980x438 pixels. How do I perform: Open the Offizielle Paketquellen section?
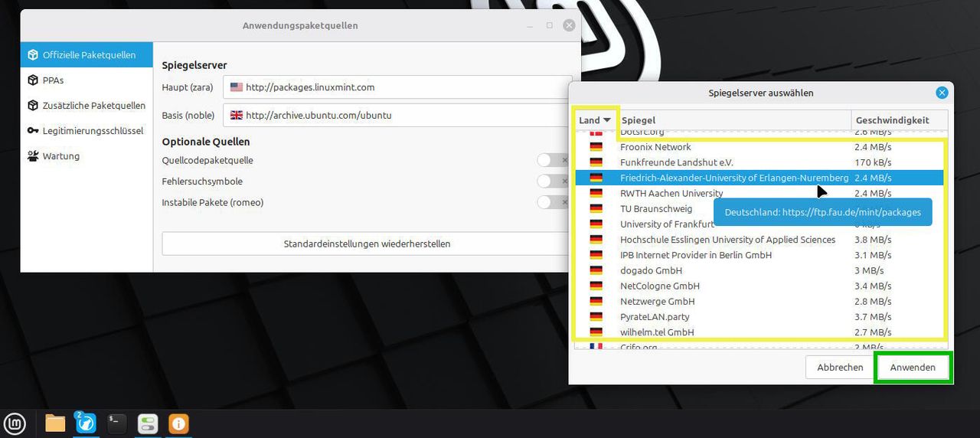click(87, 55)
